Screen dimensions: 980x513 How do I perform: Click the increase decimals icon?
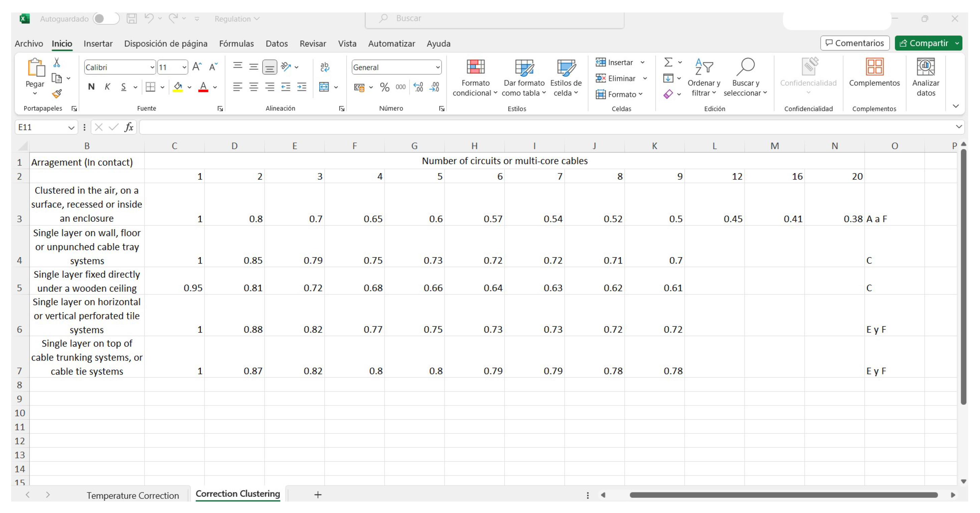click(x=418, y=87)
